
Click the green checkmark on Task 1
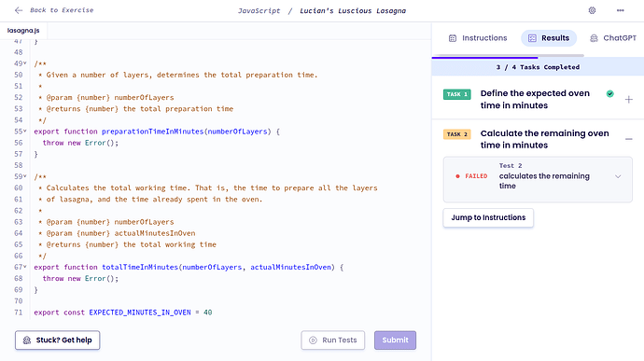609,93
